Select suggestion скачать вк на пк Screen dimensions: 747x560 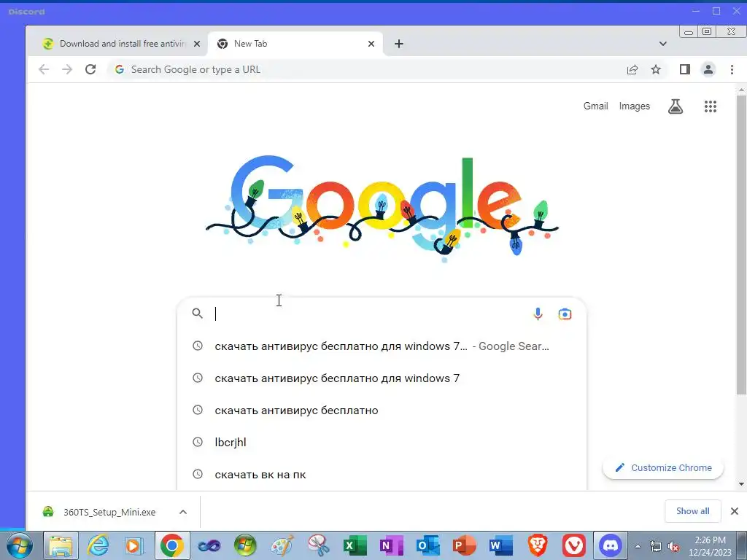coord(381,474)
